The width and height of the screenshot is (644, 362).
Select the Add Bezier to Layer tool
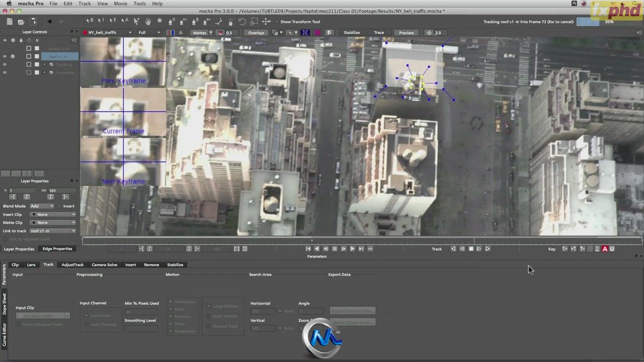(x=207, y=22)
